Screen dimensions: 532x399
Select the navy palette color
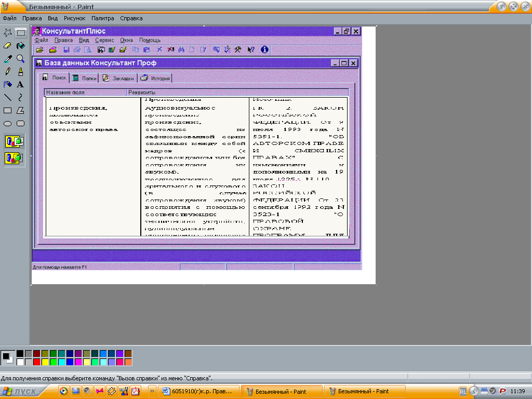[70, 354]
